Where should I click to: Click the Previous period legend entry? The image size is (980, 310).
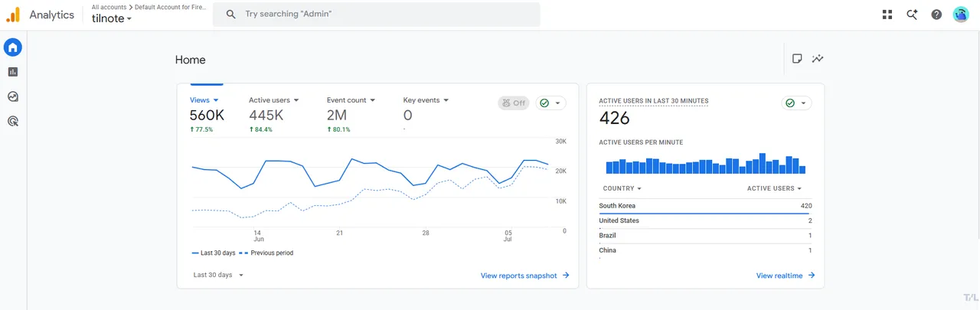pyautogui.click(x=266, y=253)
